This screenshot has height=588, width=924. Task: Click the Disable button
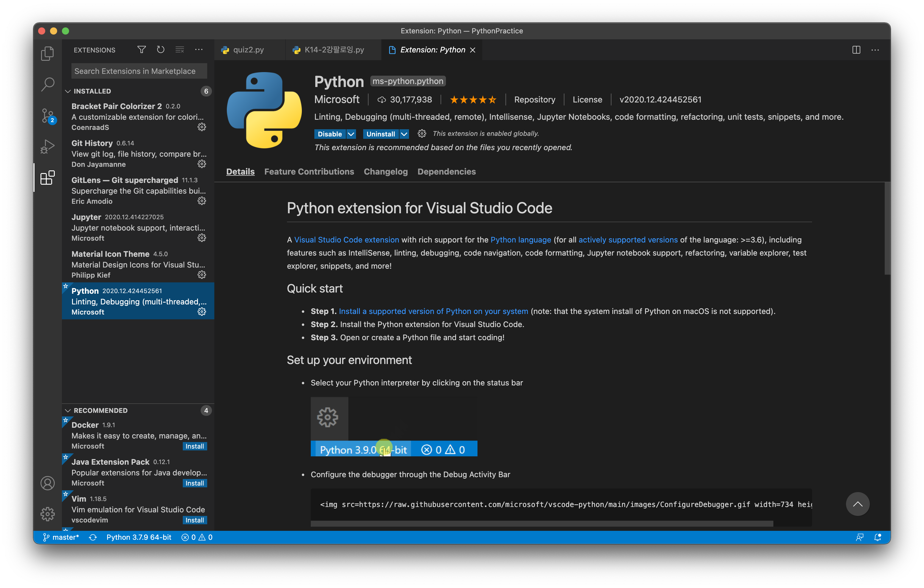coord(330,134)
